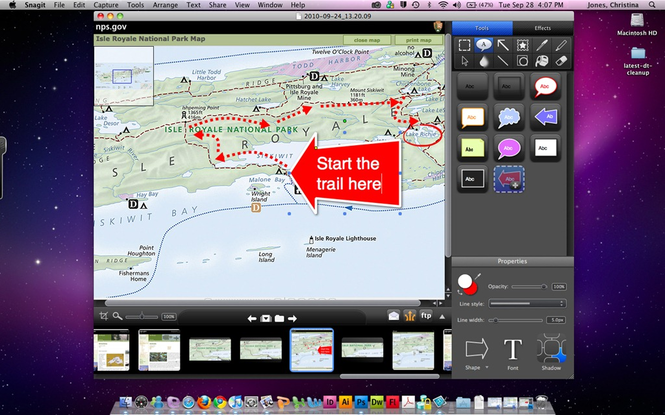This screenshot has width=665, height=415.
Task: Choose the magenta oval speech bubble style
Action: click(x=509, y=148)
